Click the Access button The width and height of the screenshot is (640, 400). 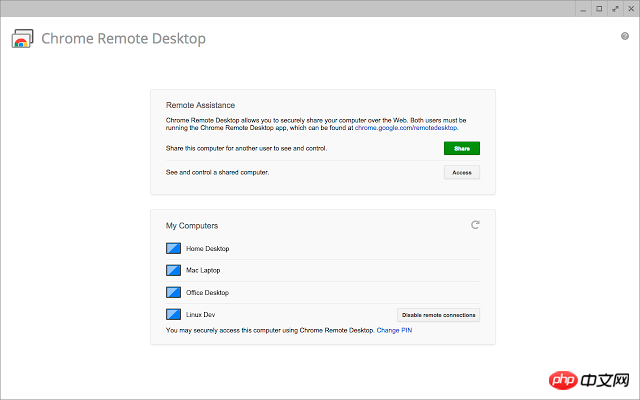[x=462, y=173]
